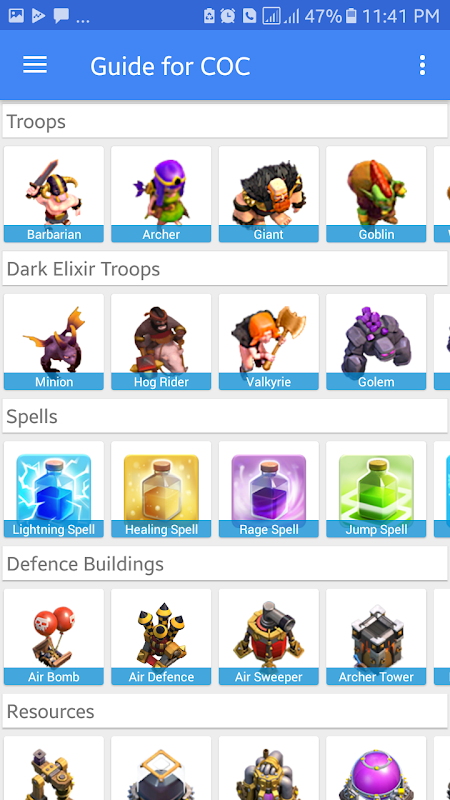
Task: Open the Valkyrie troop guide
Action: 269,342
